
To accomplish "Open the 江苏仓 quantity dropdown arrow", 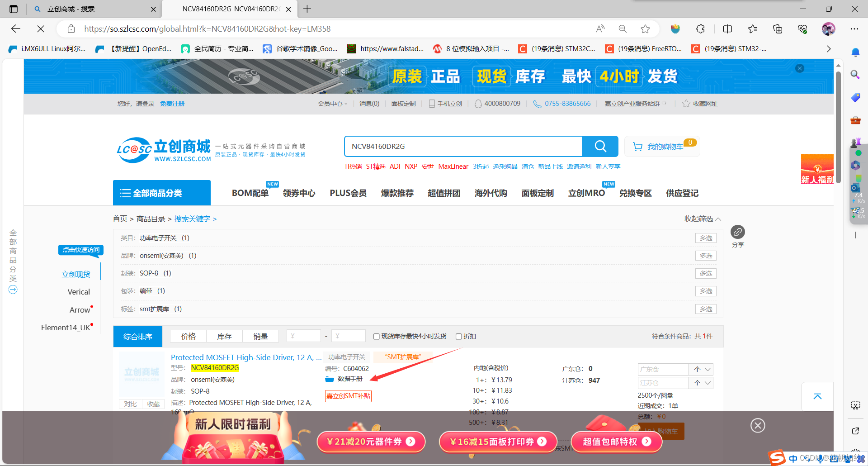I will coord(708,383).
